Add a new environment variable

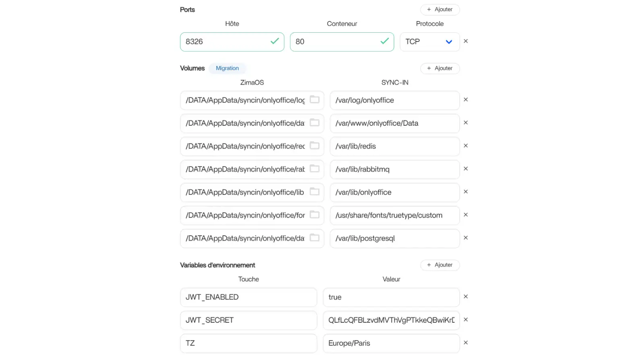[x=440, y=265]
